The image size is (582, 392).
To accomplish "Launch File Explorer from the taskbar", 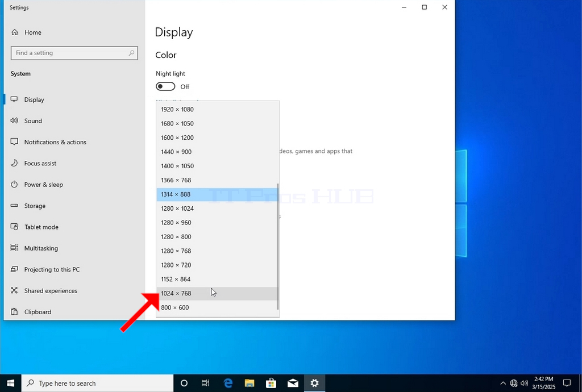I will (x=250, y=383).
